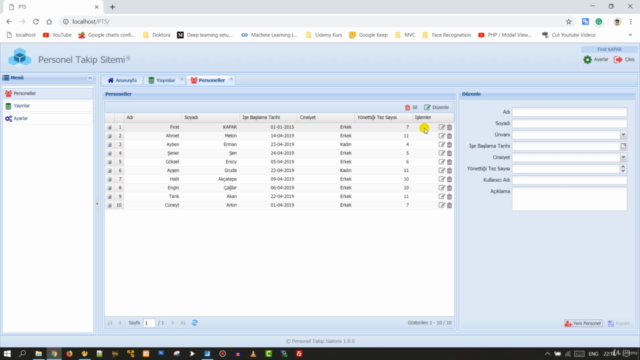Click the Soyadı input field
The image size is (640, 360).
pos(569,123)
